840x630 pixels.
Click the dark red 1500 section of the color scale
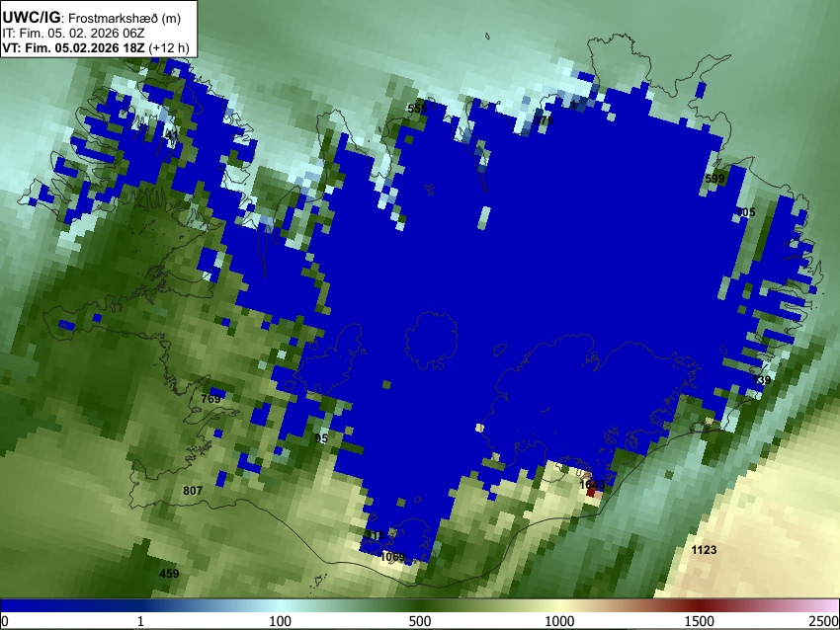point(700,606)
